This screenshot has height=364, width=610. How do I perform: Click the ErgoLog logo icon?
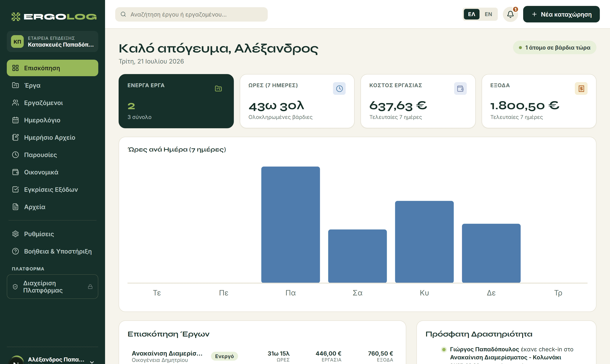(x=16, y=17)
